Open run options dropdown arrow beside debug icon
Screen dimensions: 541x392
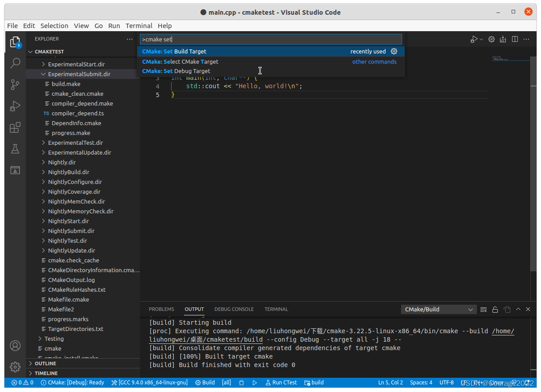point(481,39)
